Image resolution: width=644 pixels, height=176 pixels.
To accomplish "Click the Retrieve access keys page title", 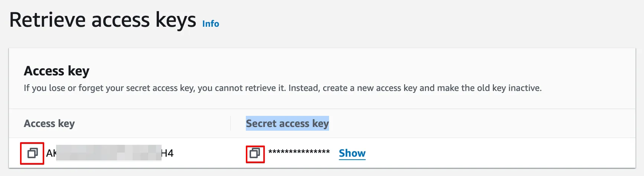I will 103,20.
